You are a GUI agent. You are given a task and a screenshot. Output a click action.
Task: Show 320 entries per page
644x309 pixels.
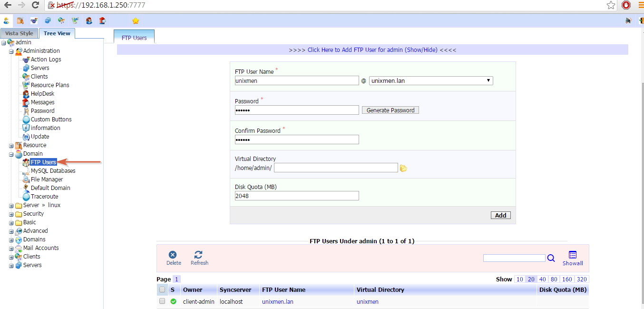(x=582, y=279)
